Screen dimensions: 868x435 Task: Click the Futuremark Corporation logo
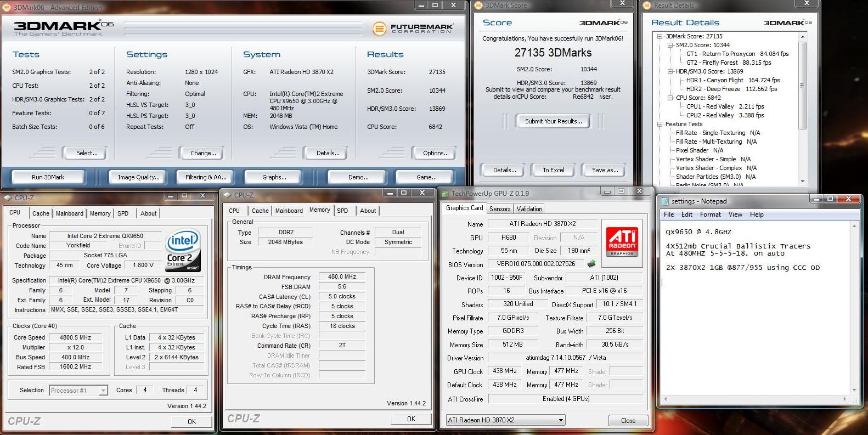pyautogui.click(x=413, y=29)
